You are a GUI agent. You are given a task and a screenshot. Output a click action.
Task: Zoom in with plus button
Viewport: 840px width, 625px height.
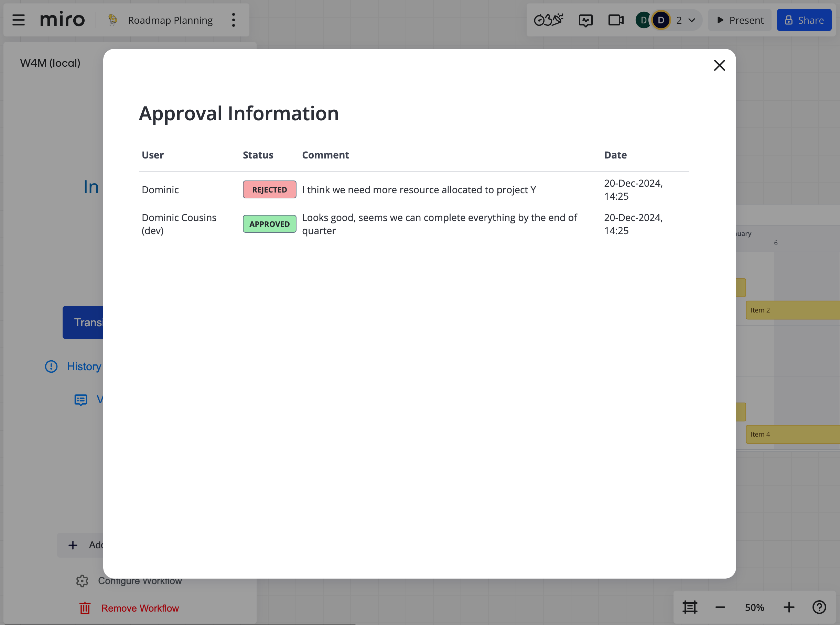(789, 607)
